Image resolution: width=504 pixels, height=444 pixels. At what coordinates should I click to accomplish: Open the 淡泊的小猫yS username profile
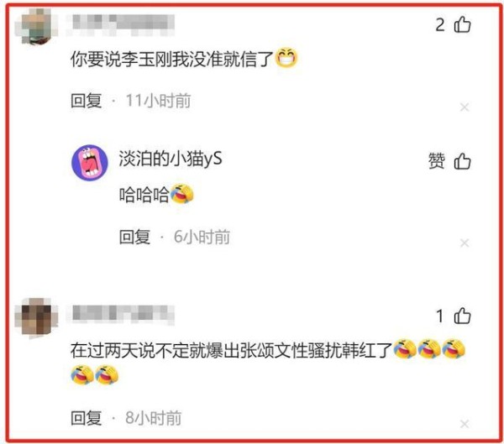[171, 159]
